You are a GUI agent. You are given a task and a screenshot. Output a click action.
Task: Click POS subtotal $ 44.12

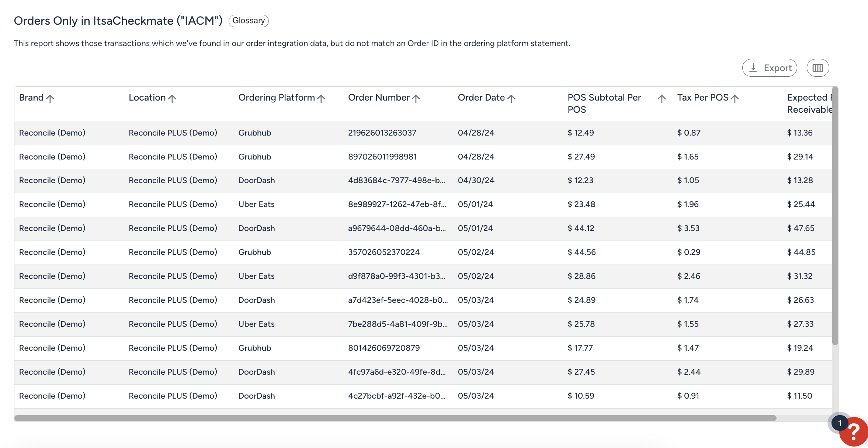coord(581,228)
